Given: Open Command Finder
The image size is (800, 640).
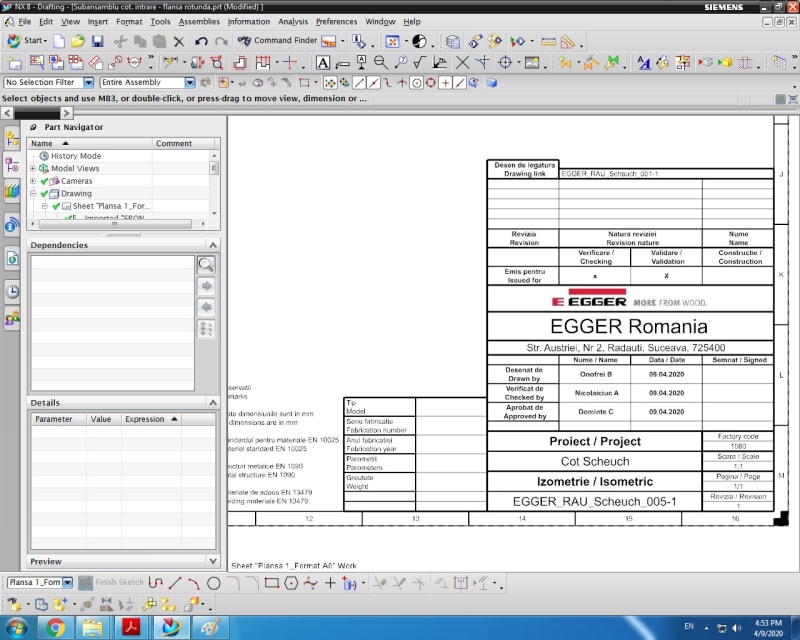Looking at the screenshot, I should [278, 40].
